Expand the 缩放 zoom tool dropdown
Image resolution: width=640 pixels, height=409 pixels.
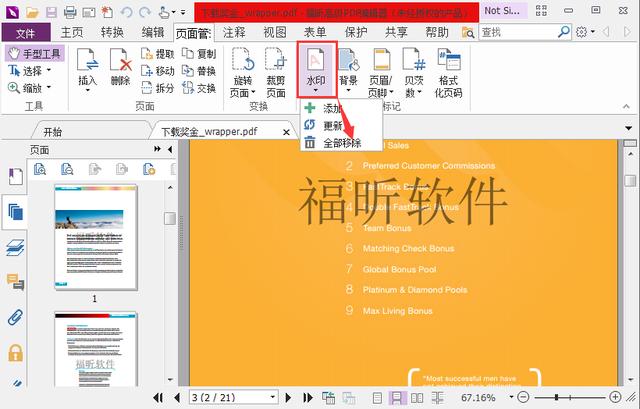(x=49, y=87)
